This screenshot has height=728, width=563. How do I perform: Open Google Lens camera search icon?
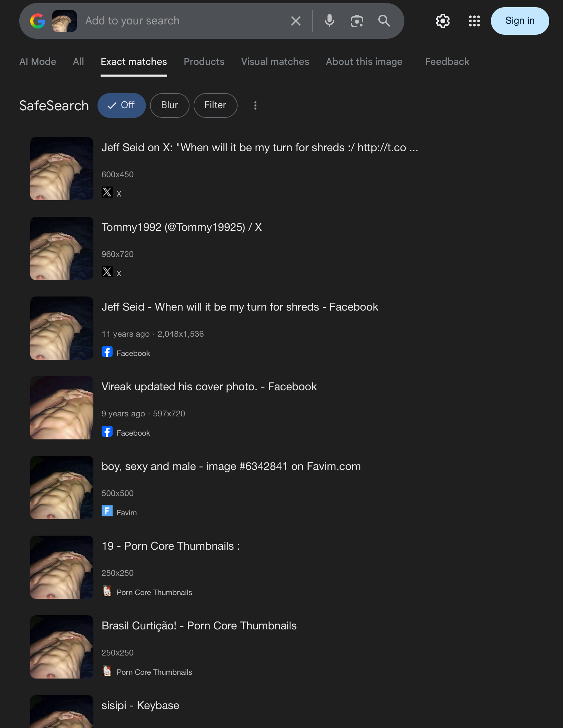coord(357,21)
